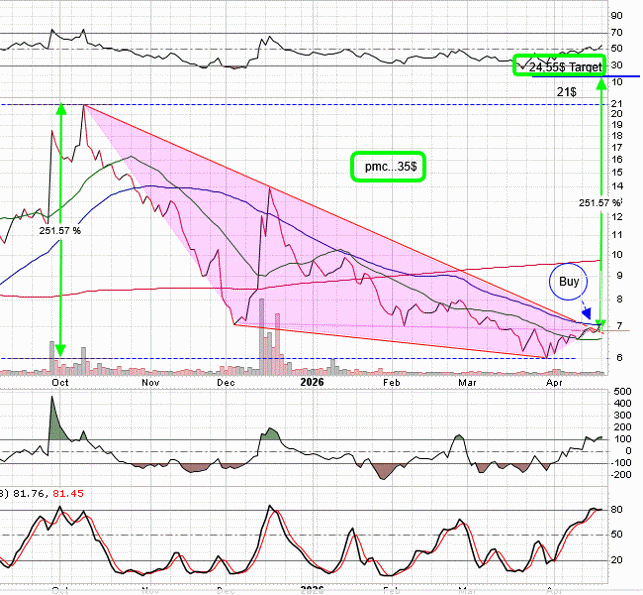Click the blue dashed arrow under Buy
The width and height of the screenshot is (643, 595).
(x=586, y=312)
